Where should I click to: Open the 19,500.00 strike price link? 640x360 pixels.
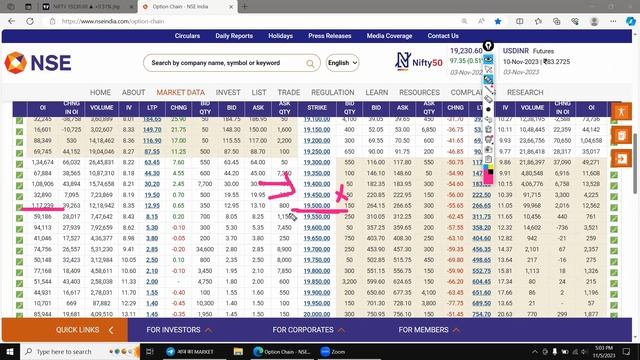317,206
